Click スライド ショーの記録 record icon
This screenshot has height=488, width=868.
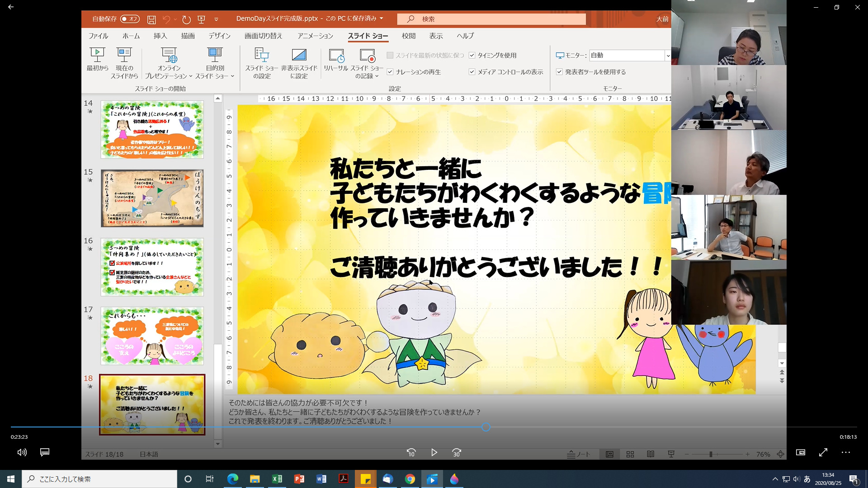coord(367,63)
